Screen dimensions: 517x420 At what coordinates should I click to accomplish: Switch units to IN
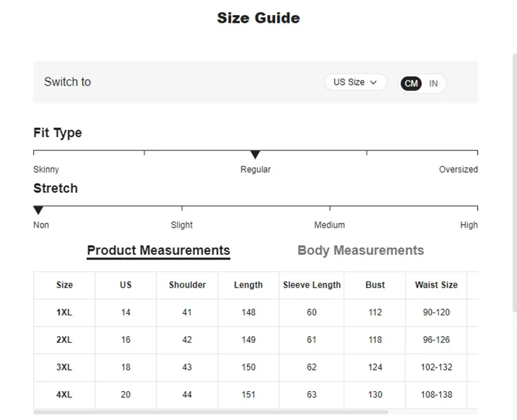tap(434, 84)
